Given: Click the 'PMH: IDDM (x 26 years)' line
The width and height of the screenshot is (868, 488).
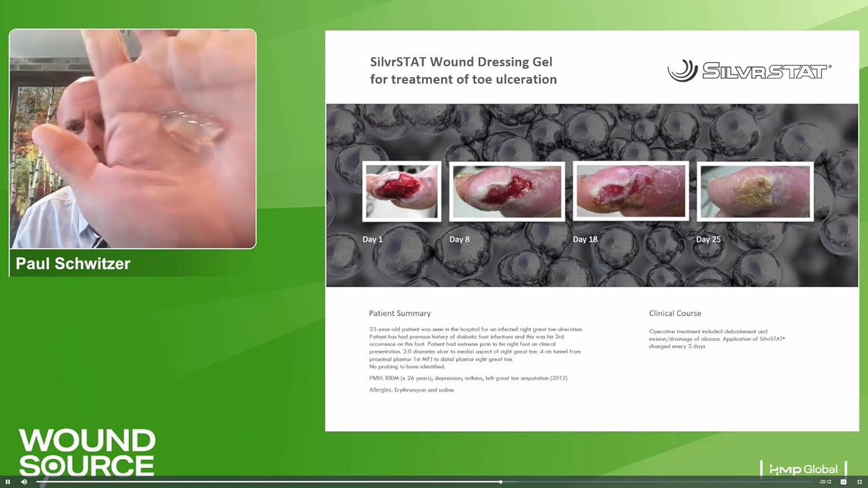Looking at the screenshot, I should point(468,378).
